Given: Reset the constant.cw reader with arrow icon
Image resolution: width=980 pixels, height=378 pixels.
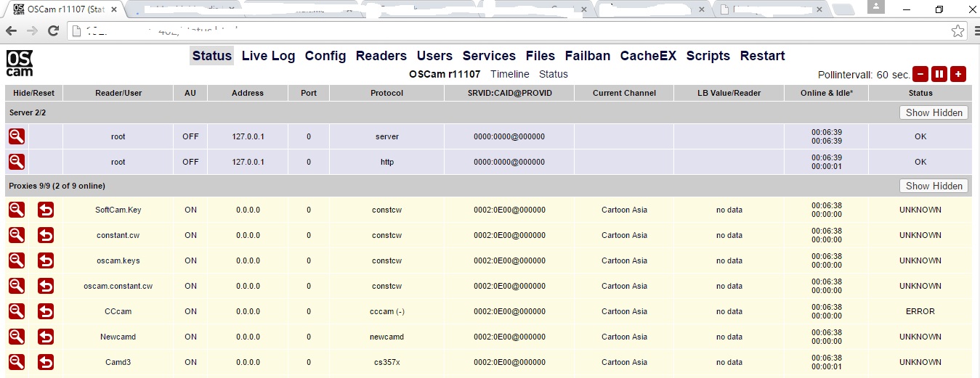Looking at the screenshot, I should point(46,235).
